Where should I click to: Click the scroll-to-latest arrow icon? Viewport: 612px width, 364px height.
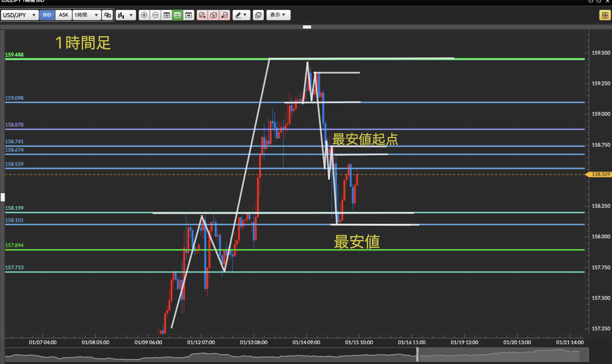pyautogui.click(x=189, y=15)
